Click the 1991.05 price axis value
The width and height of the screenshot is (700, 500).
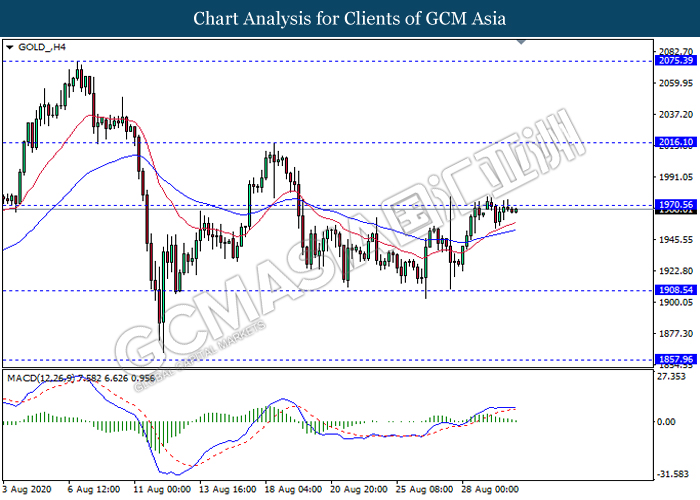pyautogui.click(x=676, y=177)
